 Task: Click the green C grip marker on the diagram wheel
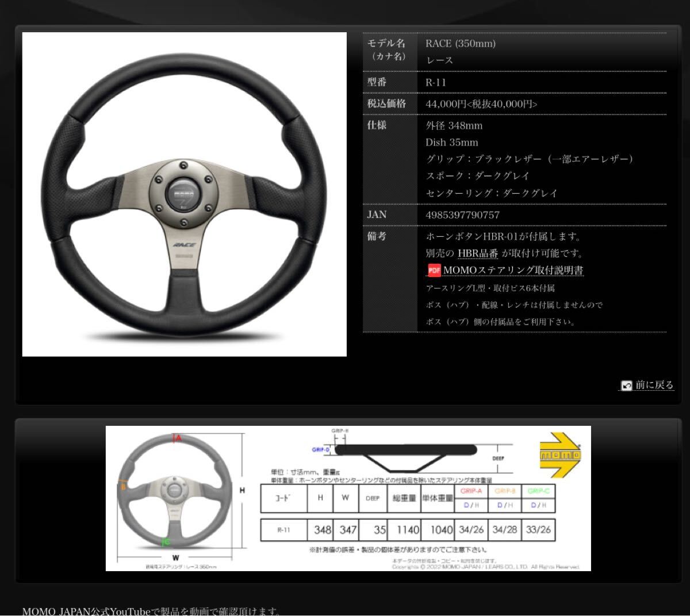166,541
